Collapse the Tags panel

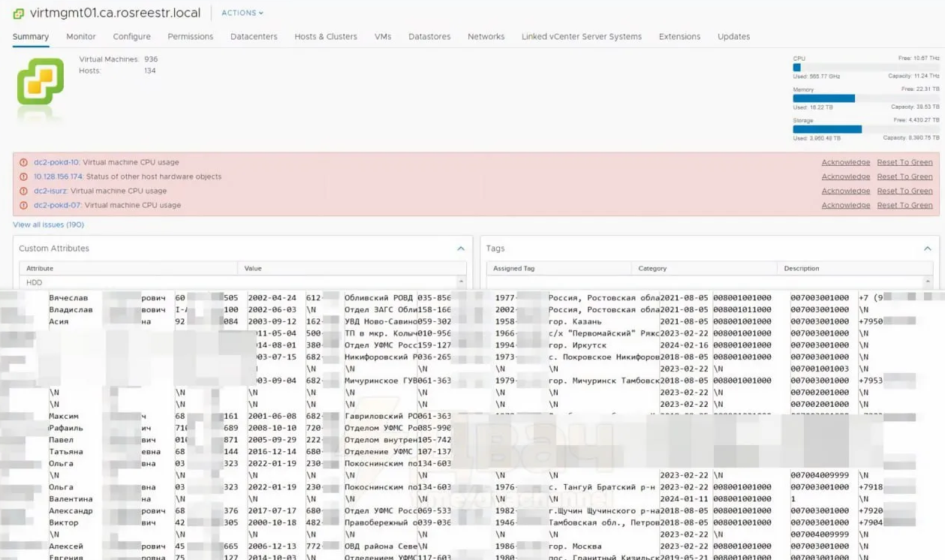pyautogui.click(x=927, y=248)
